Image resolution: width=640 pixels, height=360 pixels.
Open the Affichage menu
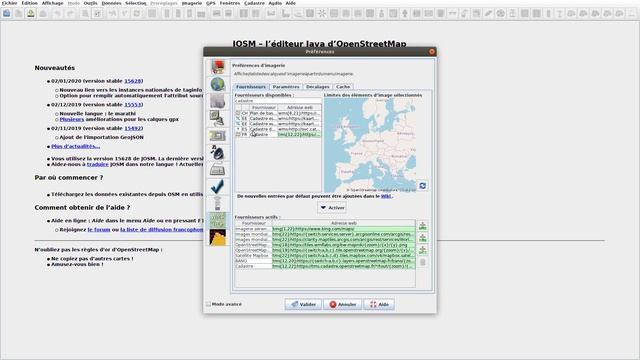(53, 3)
